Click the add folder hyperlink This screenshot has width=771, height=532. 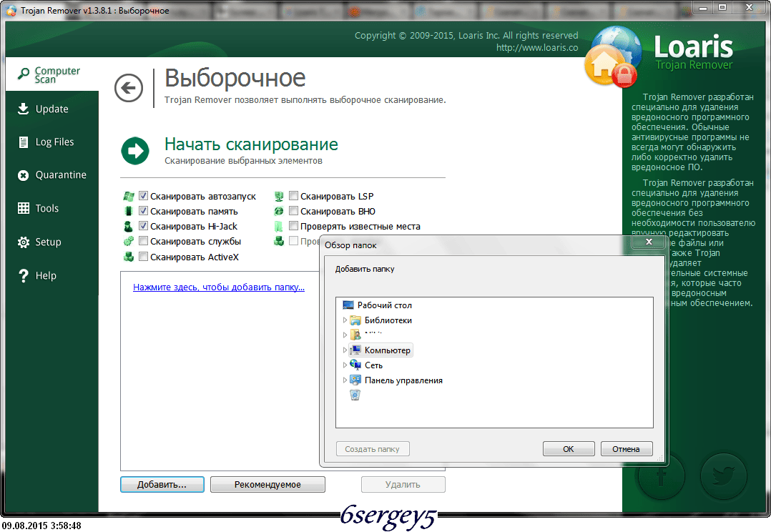(x=219, y=287)
